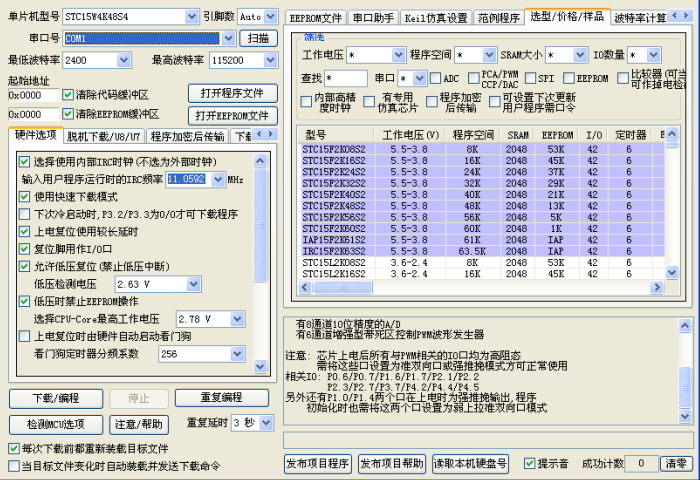Toggle 允许低压复位 checkbox

click(x=25, y=267)
